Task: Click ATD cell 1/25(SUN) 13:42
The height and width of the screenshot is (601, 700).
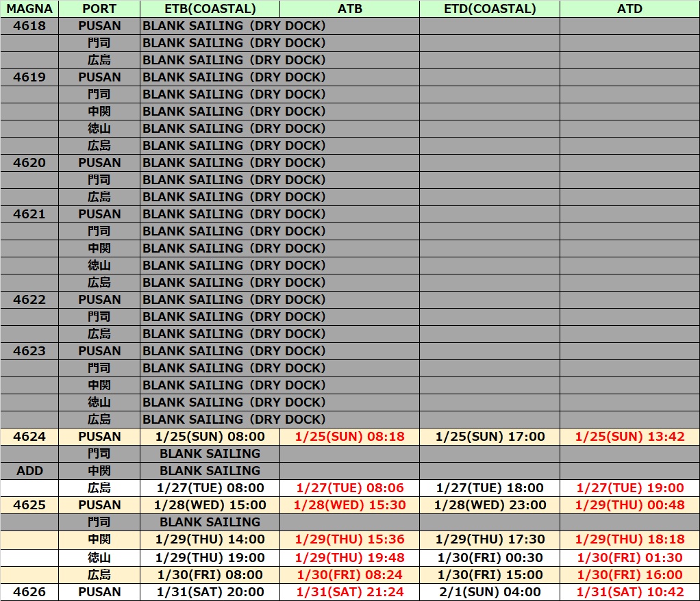Action: click(x=629, y=437)
